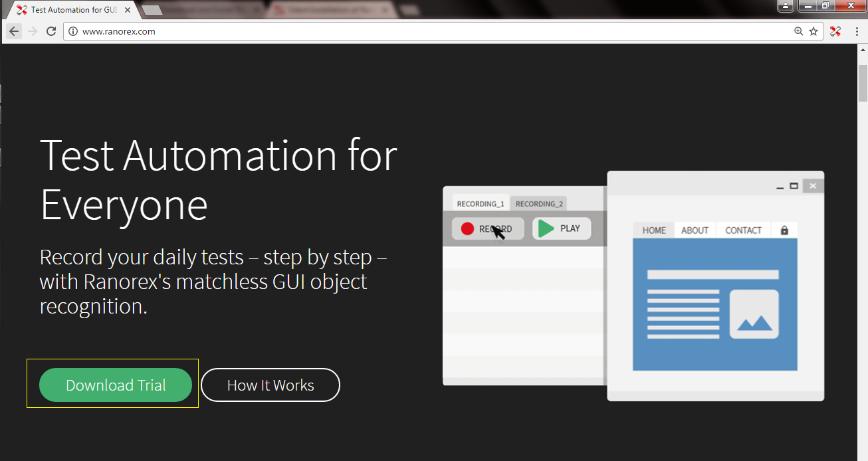
Task: Click the forward navigation arrow
Action: (32, 31)
